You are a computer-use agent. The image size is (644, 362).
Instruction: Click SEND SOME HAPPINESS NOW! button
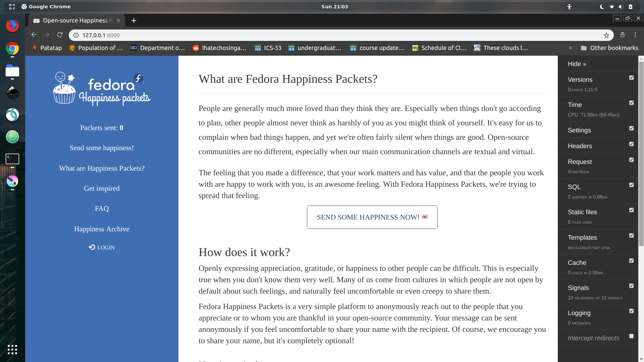coord(372,217)
